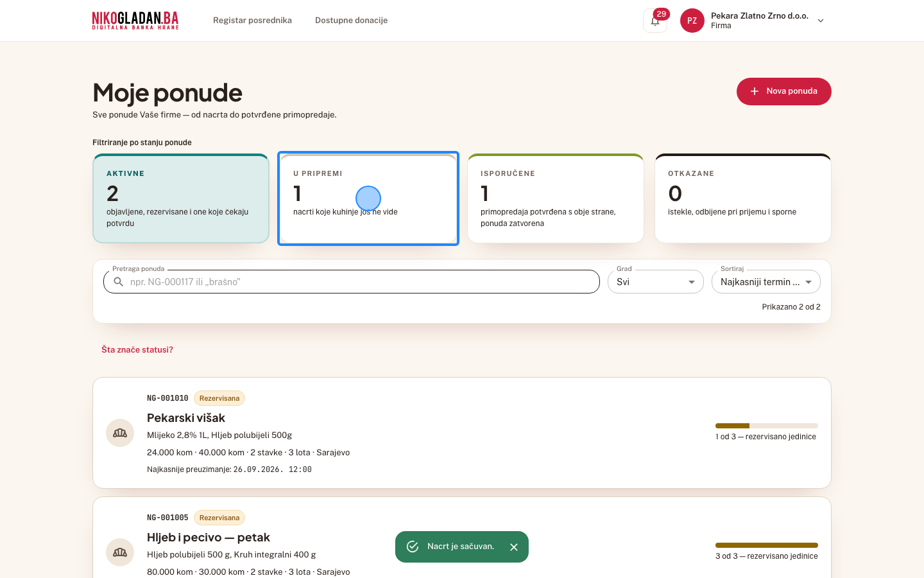Click bakery icon of offer NG-001010
This screenshot has height=578, width=924.
(x=120, y=433)
